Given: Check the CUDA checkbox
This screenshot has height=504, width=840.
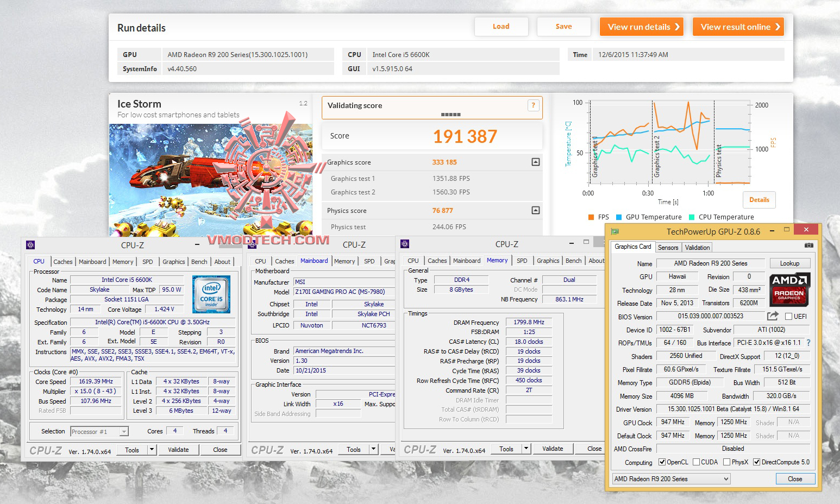Looking at the screenshot, I should pos(695,462).
